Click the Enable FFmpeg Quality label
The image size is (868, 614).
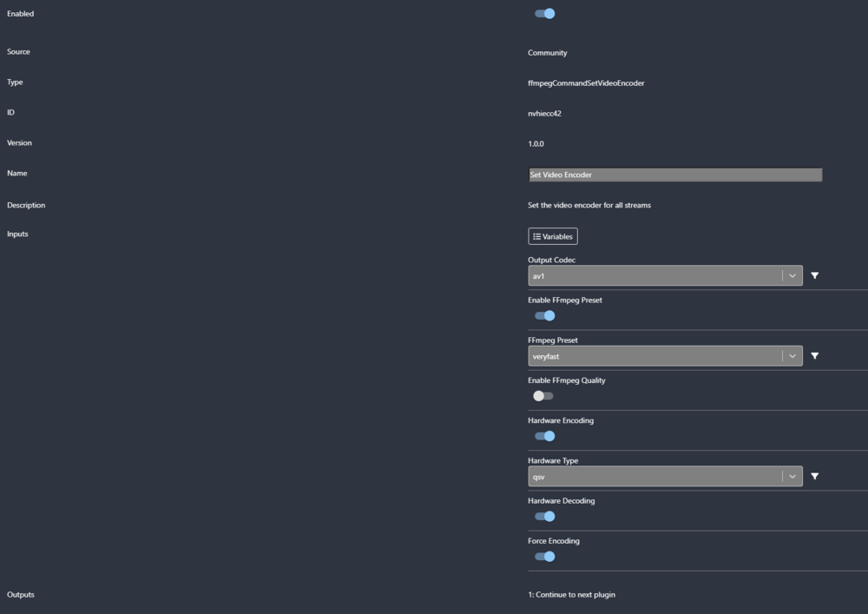tap(567, 380)
